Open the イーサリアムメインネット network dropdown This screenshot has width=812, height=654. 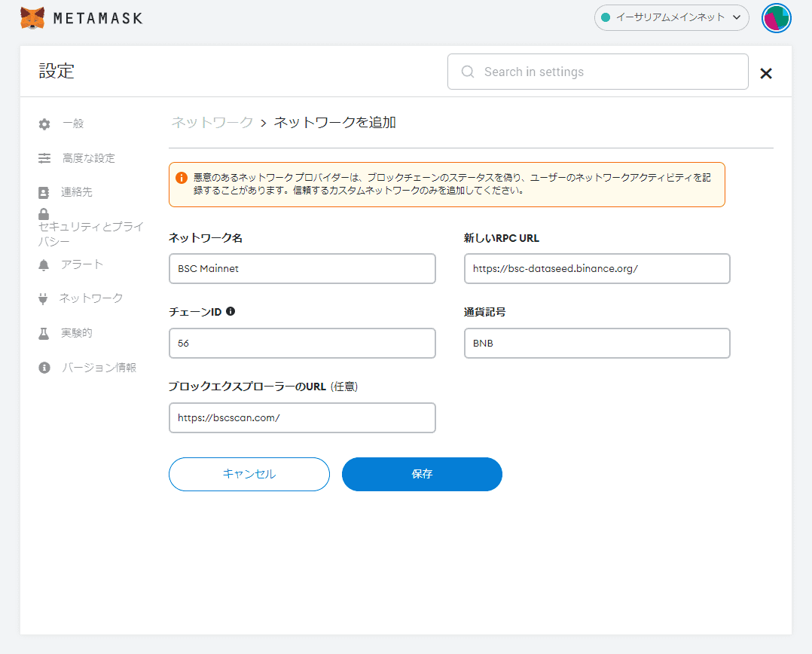pos(671,17)
